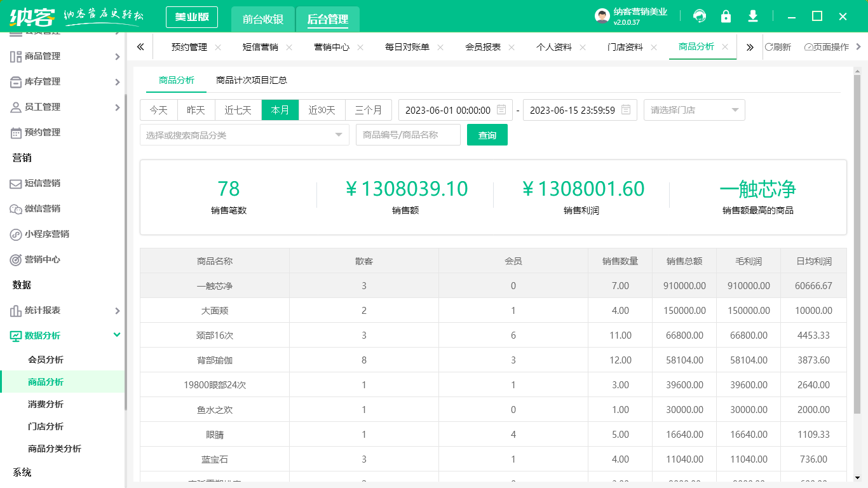Click the 商品编号/商品名称 input field
The image size is (868, 488).
tap(408, 134)
